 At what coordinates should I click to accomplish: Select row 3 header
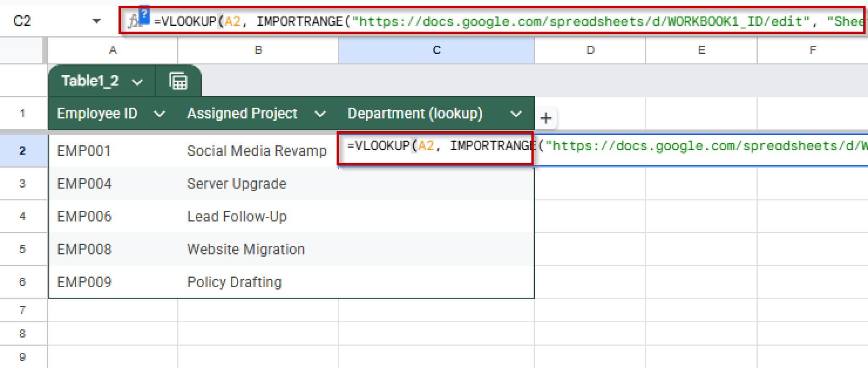(x=22, y=183)
